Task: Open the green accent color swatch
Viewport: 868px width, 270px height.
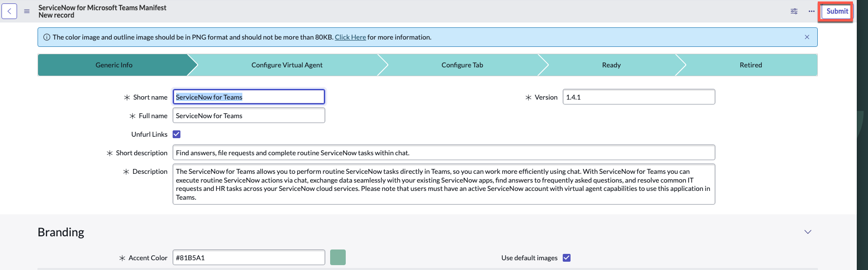Action: (338, 257)
